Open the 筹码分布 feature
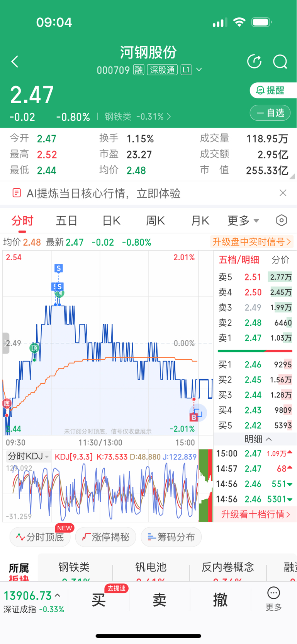 tap(171, 537)
